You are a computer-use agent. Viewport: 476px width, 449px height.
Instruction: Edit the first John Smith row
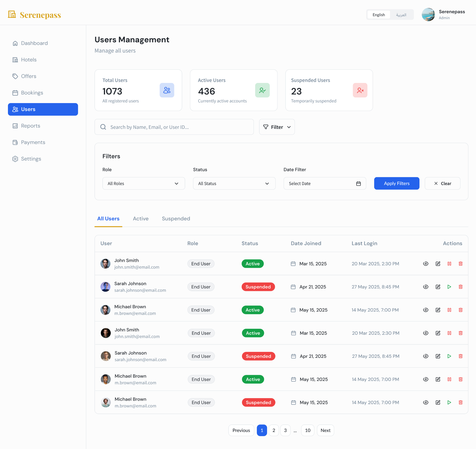(438, 264)
